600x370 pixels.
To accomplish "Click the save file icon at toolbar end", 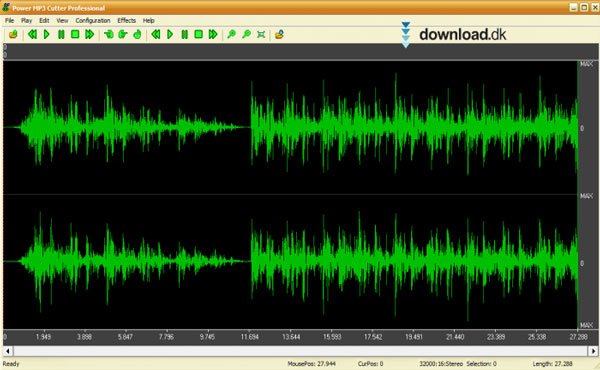I will (279, 34).
